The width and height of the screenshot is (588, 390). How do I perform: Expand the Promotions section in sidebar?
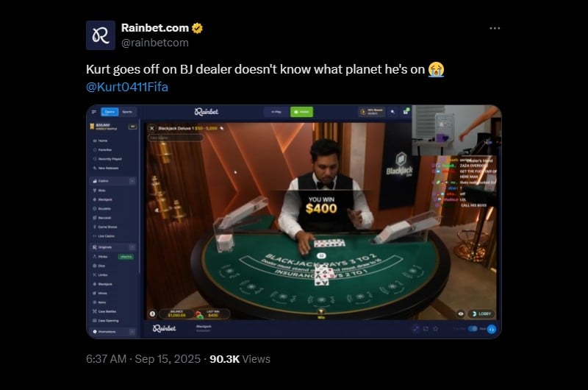click(x=132, y=331)
